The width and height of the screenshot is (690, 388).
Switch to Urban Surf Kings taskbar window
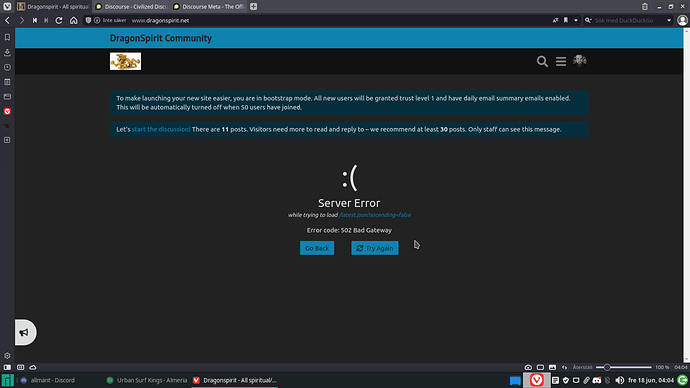click(147, 380)
